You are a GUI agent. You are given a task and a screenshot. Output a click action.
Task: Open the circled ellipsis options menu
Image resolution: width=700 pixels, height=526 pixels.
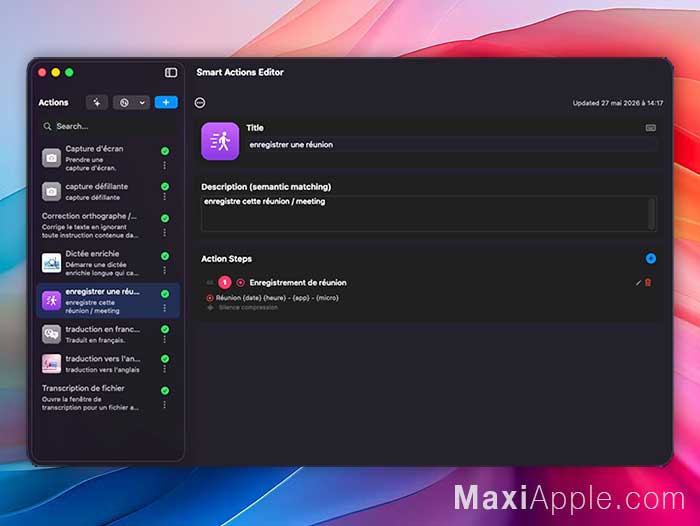point(200,103)
